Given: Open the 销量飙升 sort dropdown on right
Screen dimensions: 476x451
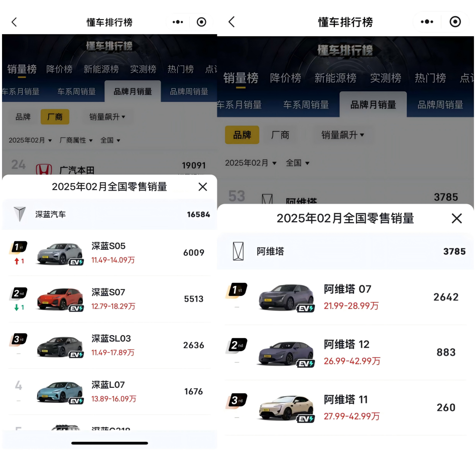Looking at the screenshot, I should [343, 135].
